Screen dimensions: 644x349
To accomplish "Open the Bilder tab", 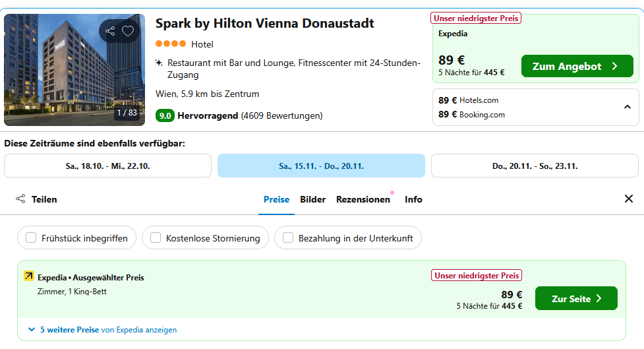I will [x=312, y=199].
